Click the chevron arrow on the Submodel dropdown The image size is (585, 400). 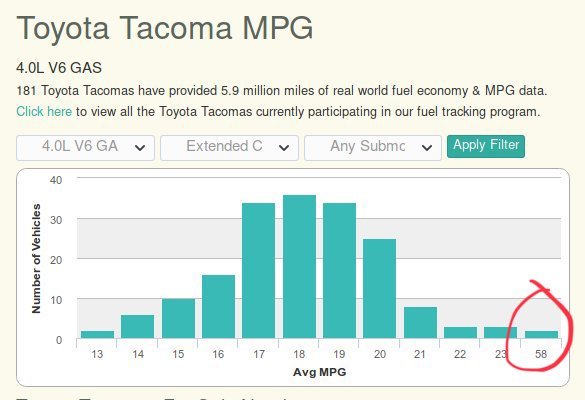point(427,148)
